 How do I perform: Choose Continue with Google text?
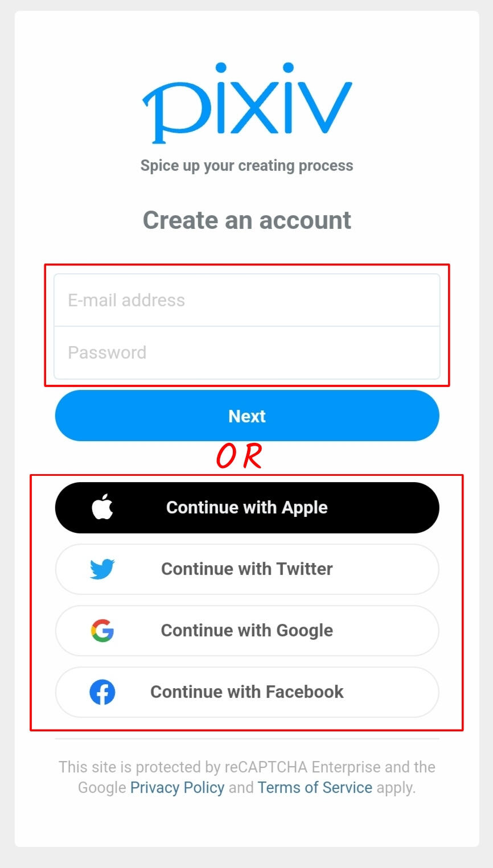coord(247,631)
